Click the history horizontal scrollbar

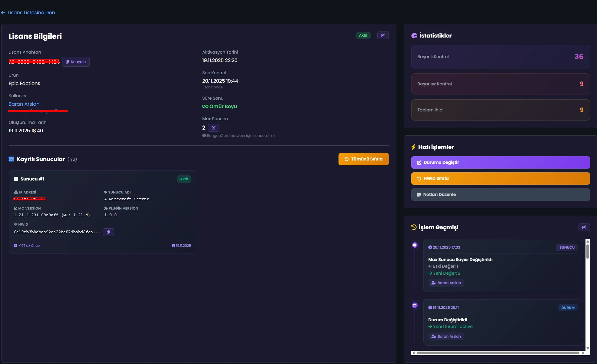(498, 353)
